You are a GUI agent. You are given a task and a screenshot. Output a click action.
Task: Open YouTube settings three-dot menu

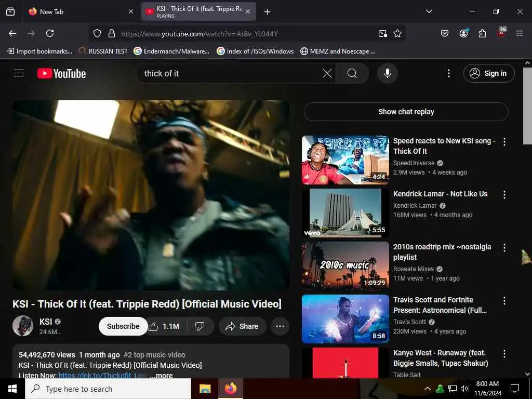tap(449, 73)
